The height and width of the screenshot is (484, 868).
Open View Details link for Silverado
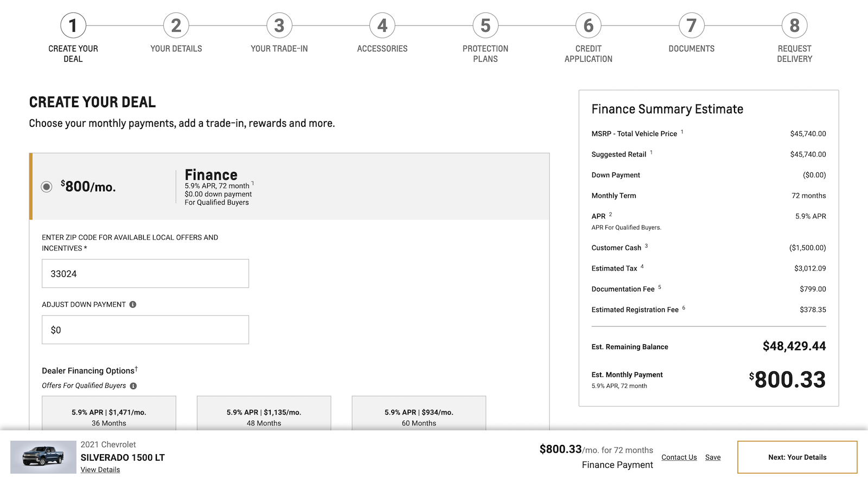(100, 470)
